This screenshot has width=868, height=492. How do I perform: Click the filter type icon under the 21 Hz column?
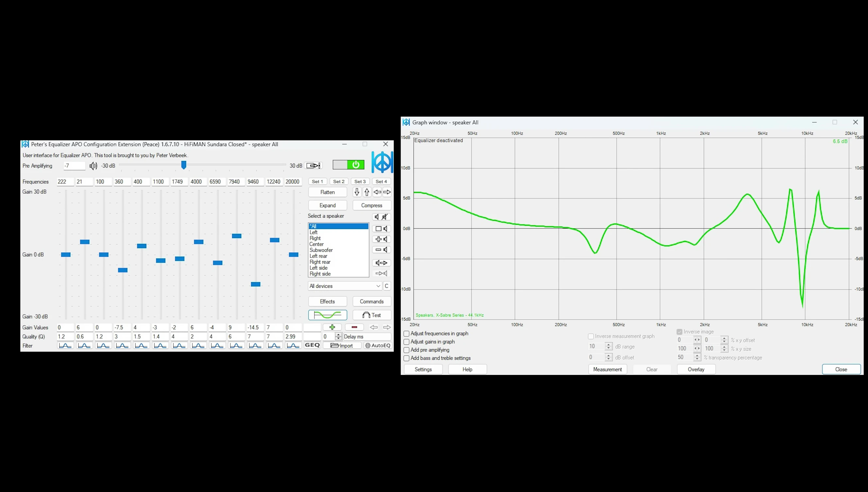pyautogui.click(x=84, y=346)
